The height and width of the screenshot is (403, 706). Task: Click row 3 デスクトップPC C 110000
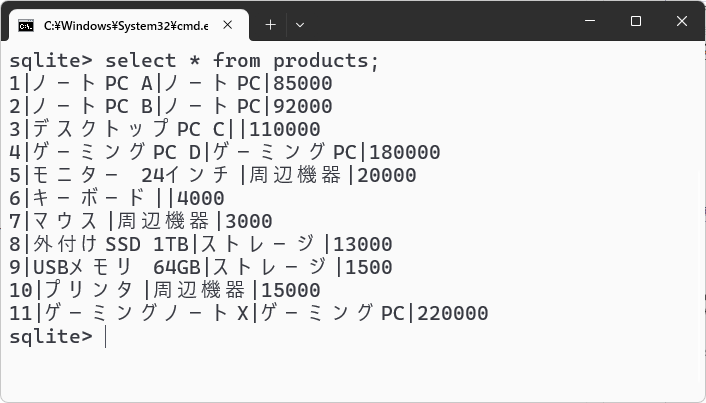165,129
